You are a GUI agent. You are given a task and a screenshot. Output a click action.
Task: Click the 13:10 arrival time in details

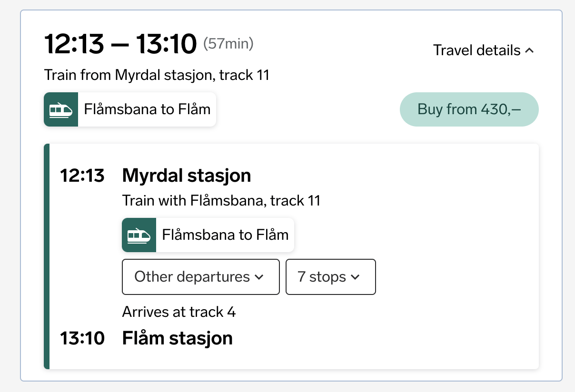(x=82, y=338)
